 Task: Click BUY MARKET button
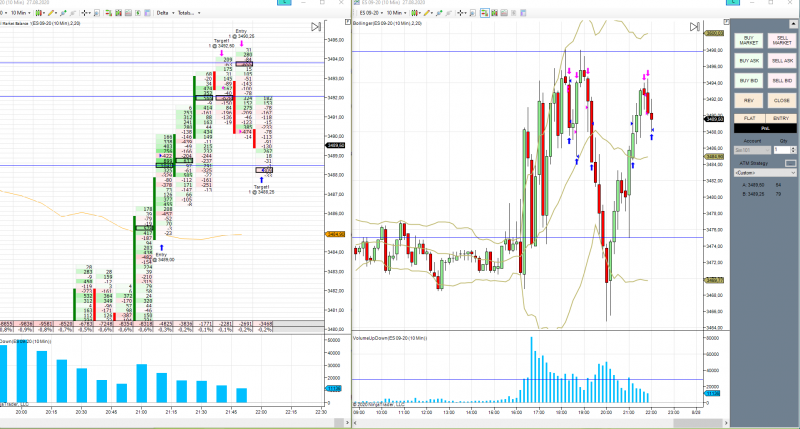pyautogui.click(x=748, y=41)
